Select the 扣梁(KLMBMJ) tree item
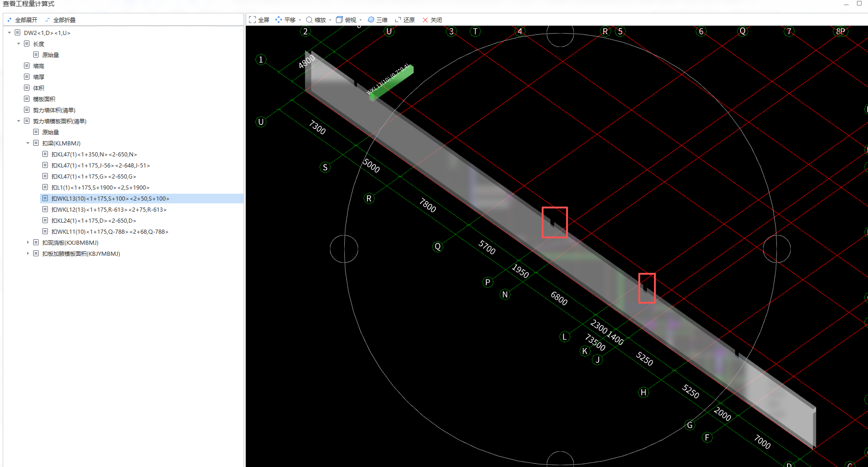 click(x=61, y=144)
